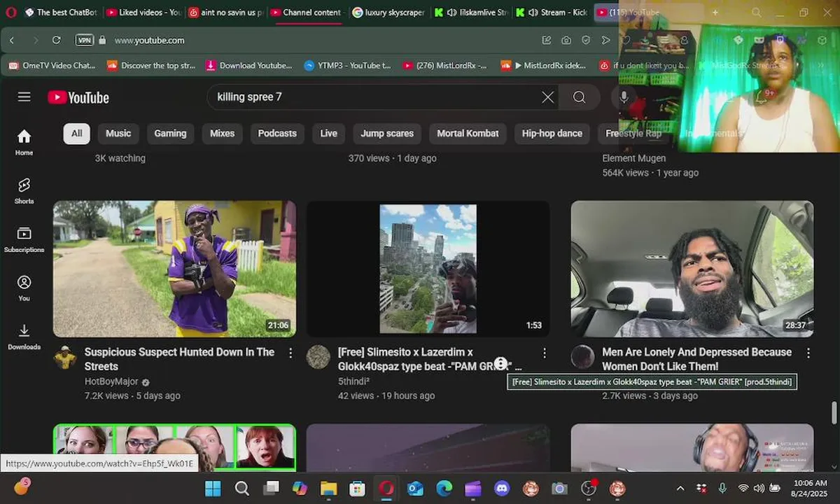This screenshot has width=840, height=504.
Task: Take a snapshot with the camera toolbar icon
Action: (566, 41)
